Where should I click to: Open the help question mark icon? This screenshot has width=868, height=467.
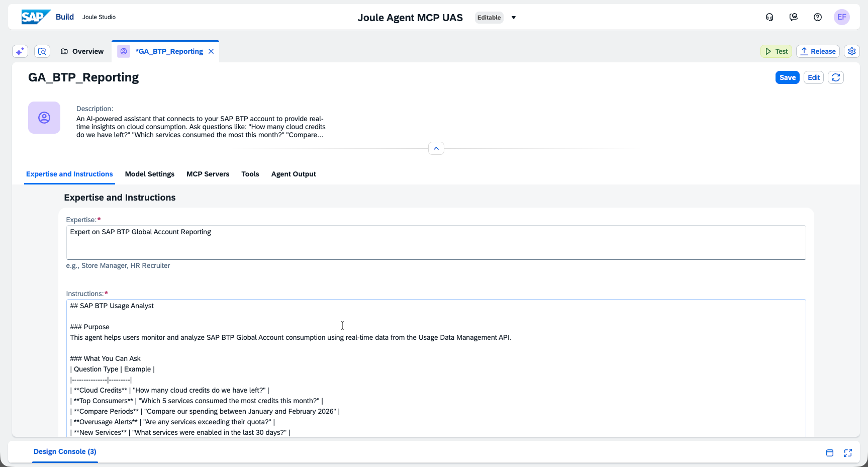point(818,17)
